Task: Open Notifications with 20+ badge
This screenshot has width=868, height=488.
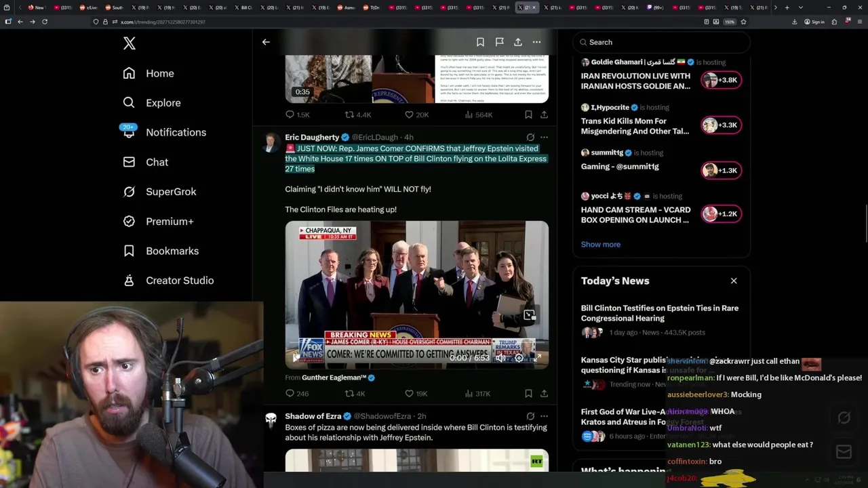Action: 163,132
